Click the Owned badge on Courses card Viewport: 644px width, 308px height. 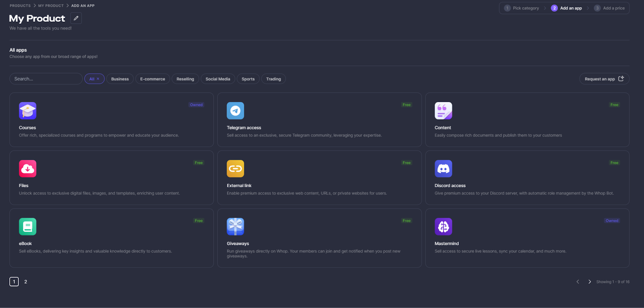196,105
